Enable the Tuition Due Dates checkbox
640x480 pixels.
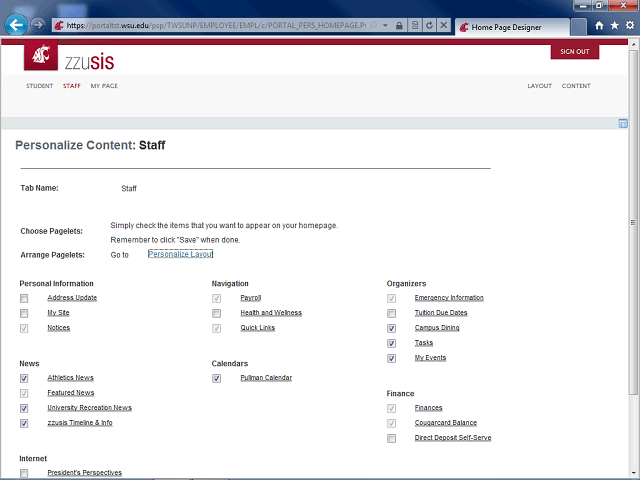[392, 313]
